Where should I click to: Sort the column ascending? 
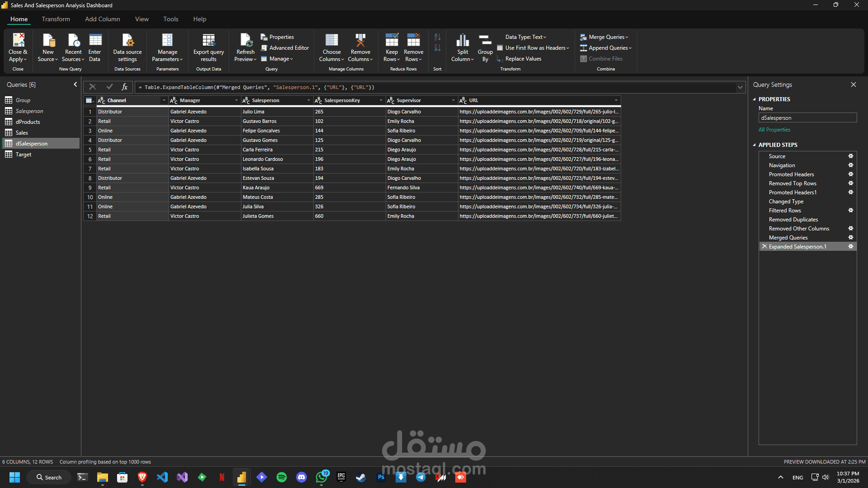point(437,37)
